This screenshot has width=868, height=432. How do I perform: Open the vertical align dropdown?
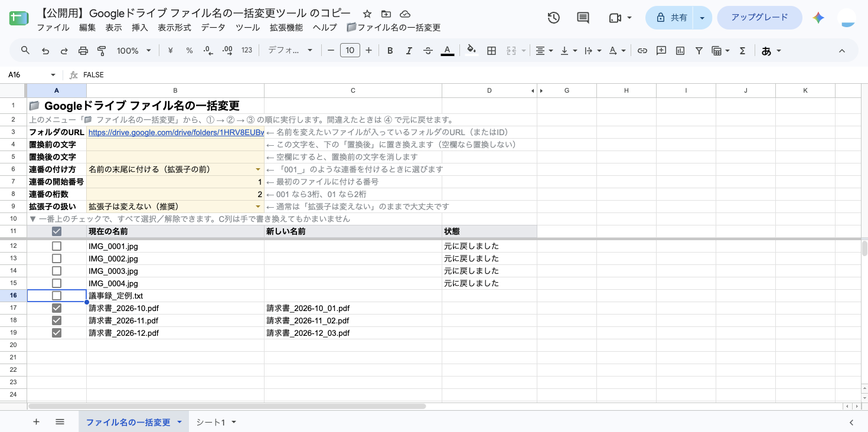tap(569, 51)
